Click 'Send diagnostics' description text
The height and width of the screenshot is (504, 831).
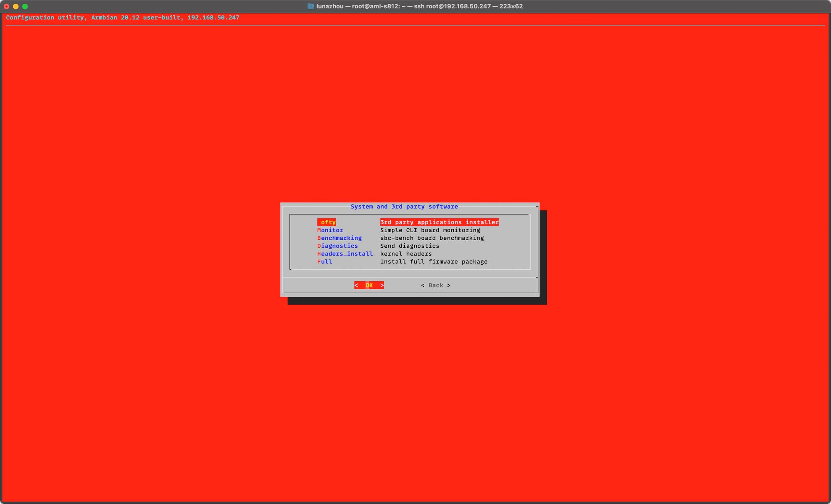[410, 246]
